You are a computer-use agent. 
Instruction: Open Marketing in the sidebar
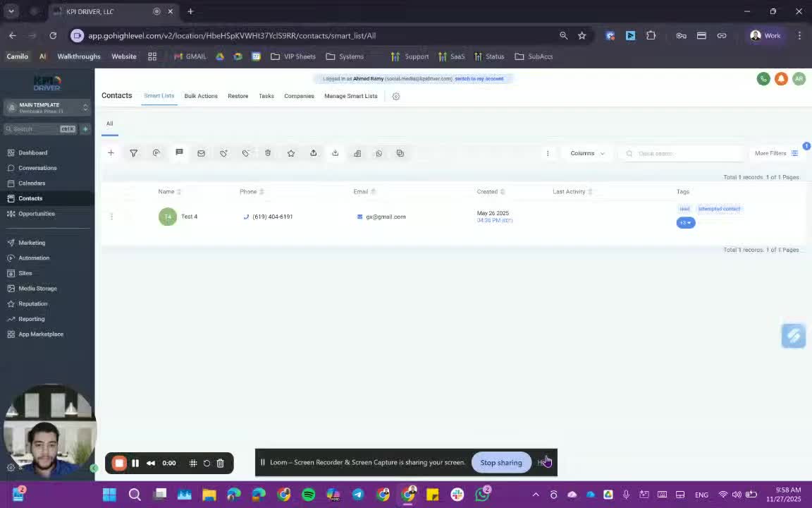[32, 243]
